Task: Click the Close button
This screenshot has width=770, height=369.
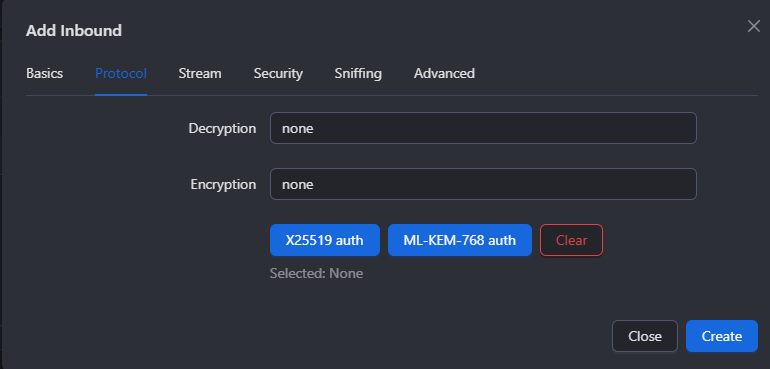Action: (x=645, y=336)
